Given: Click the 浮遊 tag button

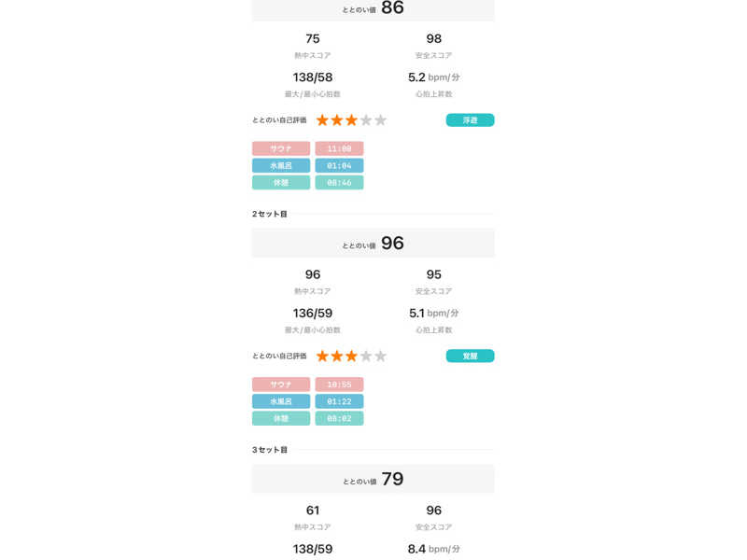Looking at the screenshot, I should click(x=470, y=120).
